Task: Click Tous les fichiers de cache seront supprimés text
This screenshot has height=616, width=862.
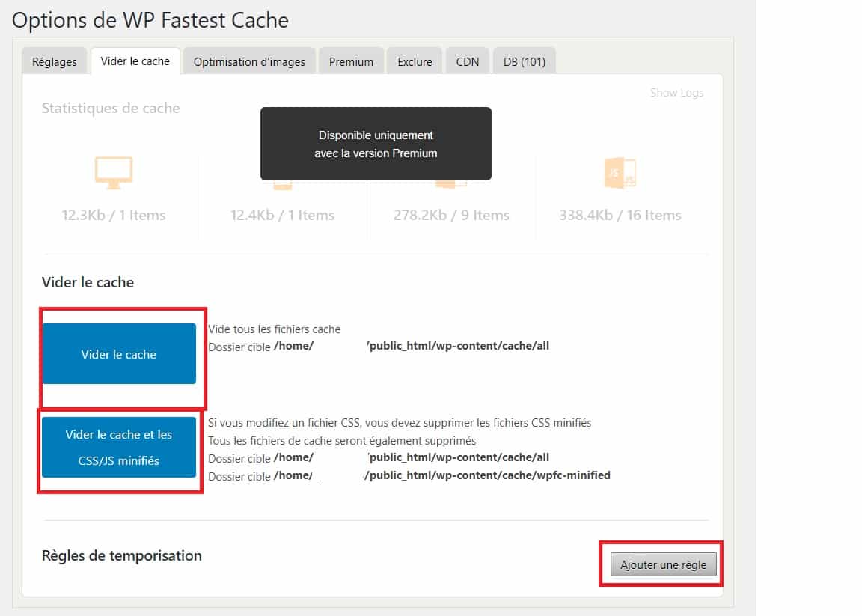Action: [342, 441]
